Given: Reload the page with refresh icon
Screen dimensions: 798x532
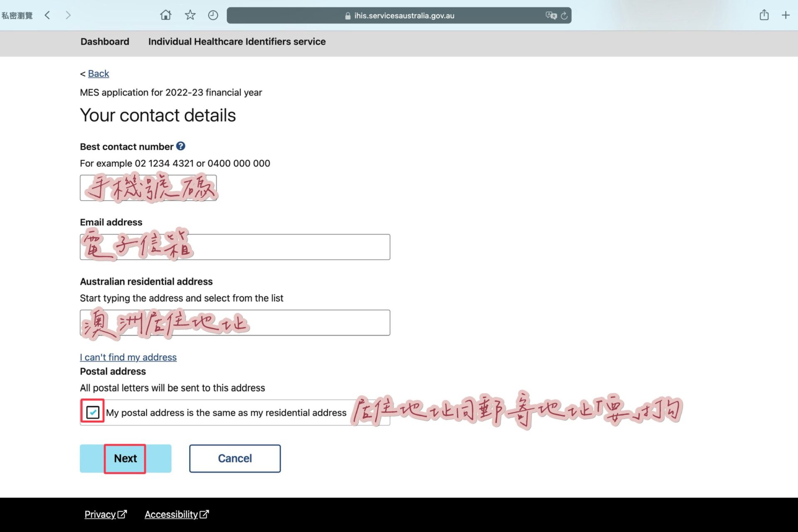Looking at the screenshot, I should pyautogui.click(x=564, y=16).
